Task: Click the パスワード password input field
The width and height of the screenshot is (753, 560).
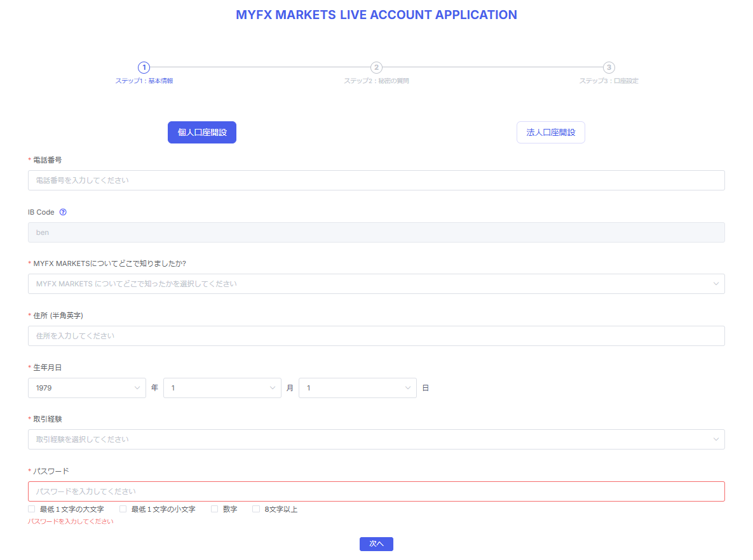Action: [376, 491]
